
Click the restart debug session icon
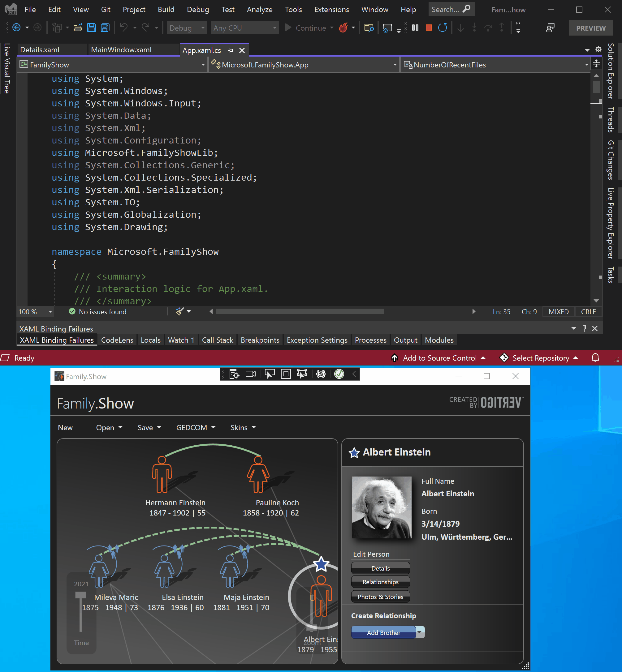tap(443, 28)
